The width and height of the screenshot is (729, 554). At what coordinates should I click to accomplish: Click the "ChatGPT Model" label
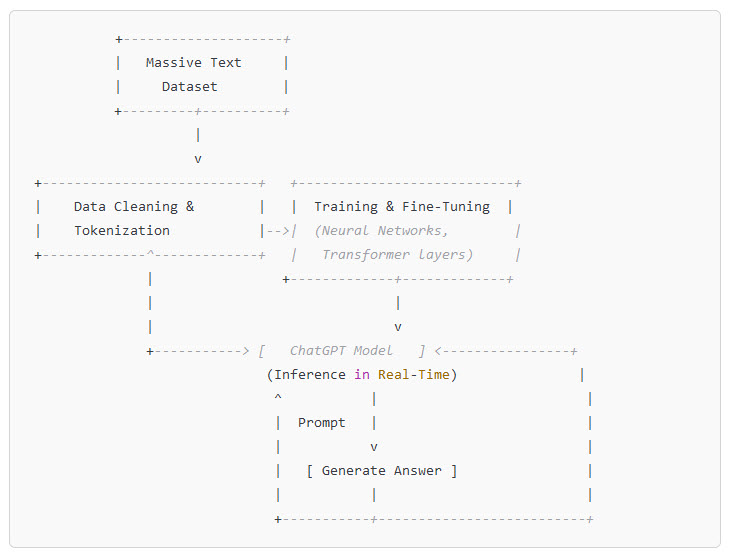(x=342, y=351)
